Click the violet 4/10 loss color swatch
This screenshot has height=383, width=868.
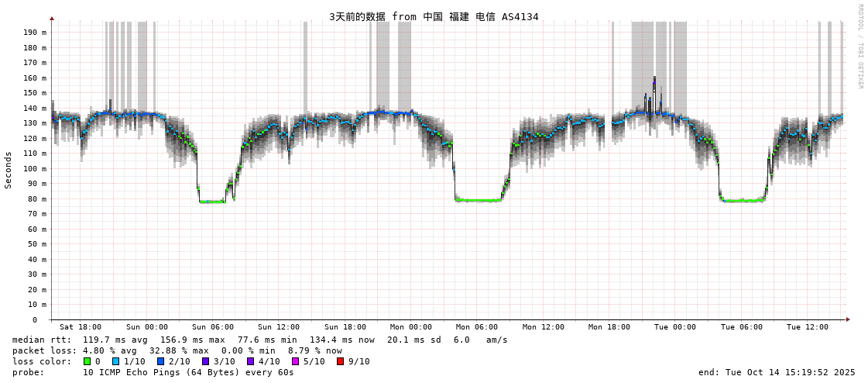[251, 361]
